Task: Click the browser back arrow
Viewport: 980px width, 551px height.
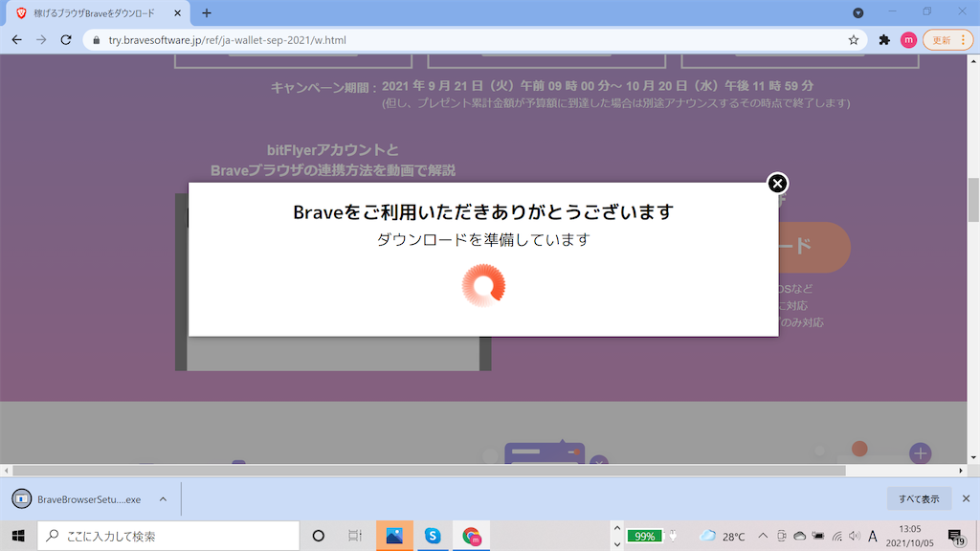Action: tap(17, 40)
